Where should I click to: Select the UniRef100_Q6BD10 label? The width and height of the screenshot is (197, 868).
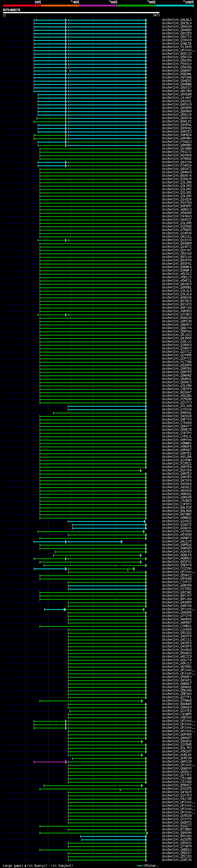click(177, 850)
